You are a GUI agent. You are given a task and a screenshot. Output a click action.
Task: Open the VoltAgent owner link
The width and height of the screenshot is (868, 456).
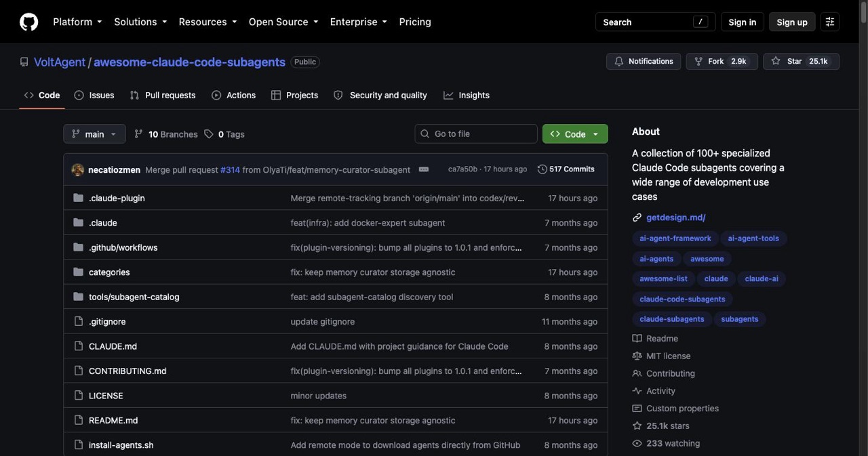click(60, 62)
